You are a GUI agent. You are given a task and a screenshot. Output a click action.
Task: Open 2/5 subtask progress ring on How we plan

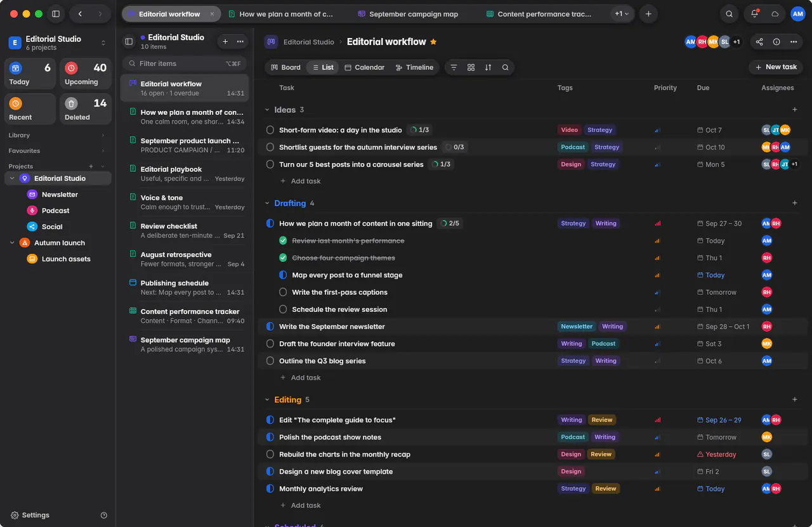[x=450, y=223]
